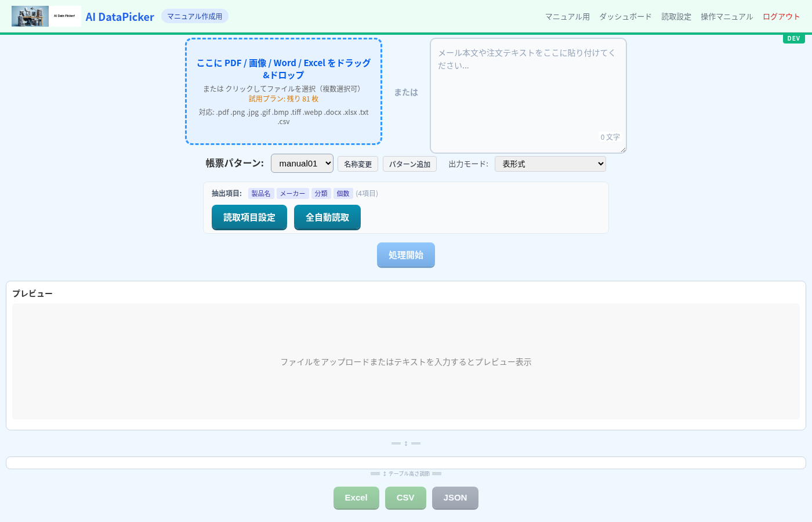Go to ダッシュボード page
Image resolution: width=812 pixels, height=522 pixels.
625,17
